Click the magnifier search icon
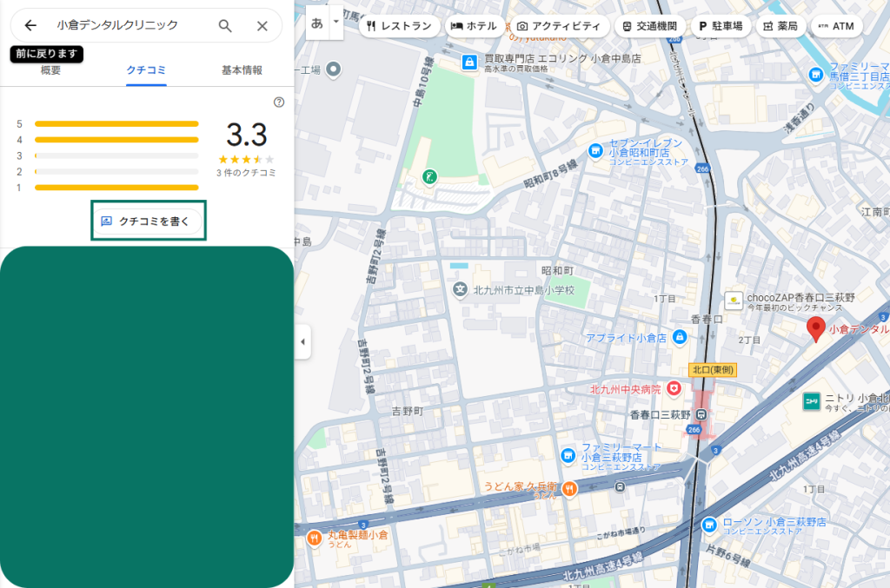Image resolution: width=890 pixels, height=588 pixels. (x=225, y=26)
